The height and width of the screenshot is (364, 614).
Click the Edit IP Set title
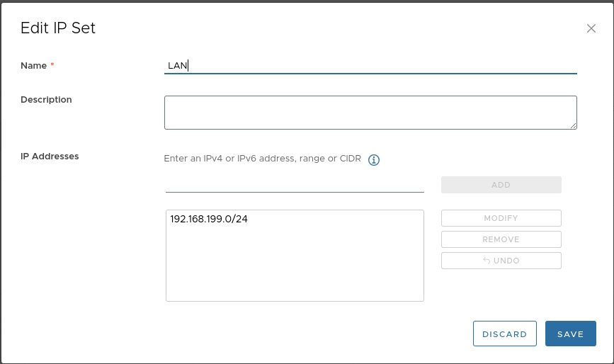(x=58, y=28)
